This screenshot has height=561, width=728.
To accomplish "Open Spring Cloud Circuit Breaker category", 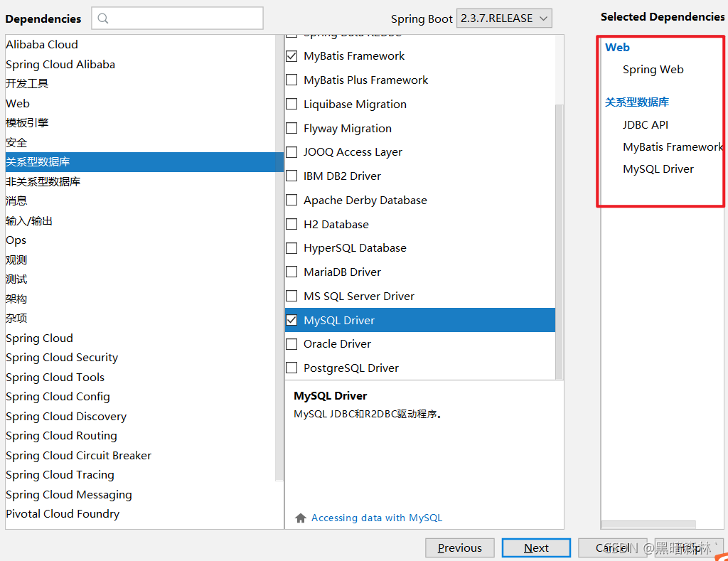I will coord(140,455).
